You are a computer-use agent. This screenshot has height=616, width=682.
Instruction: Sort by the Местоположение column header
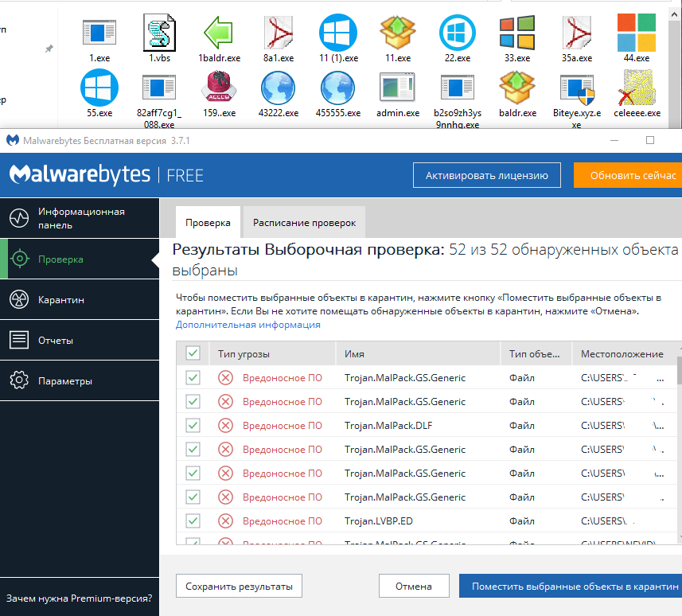624,353
